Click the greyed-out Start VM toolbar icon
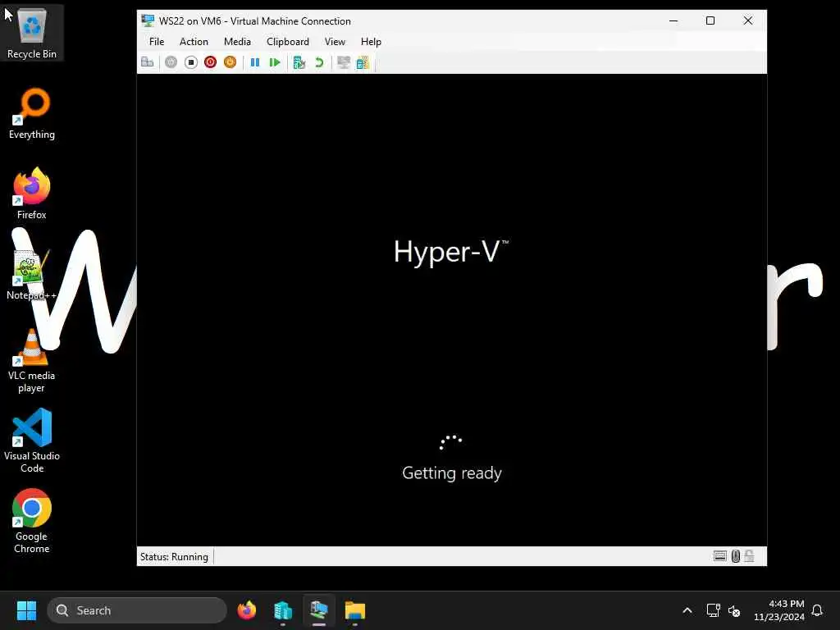 (171, 62)
